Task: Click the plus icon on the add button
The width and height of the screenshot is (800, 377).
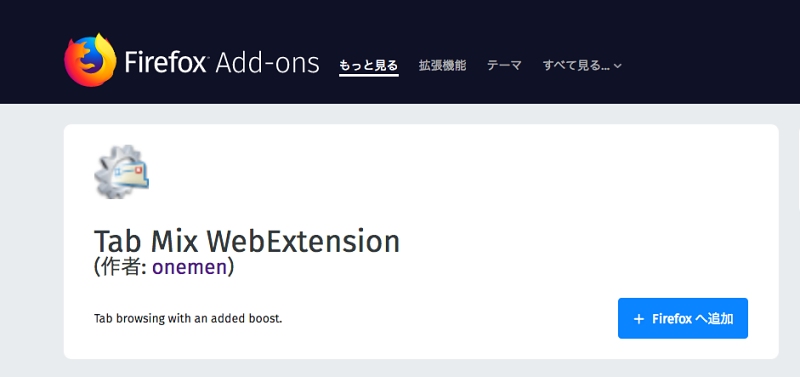Action: [x=638, y=319]
